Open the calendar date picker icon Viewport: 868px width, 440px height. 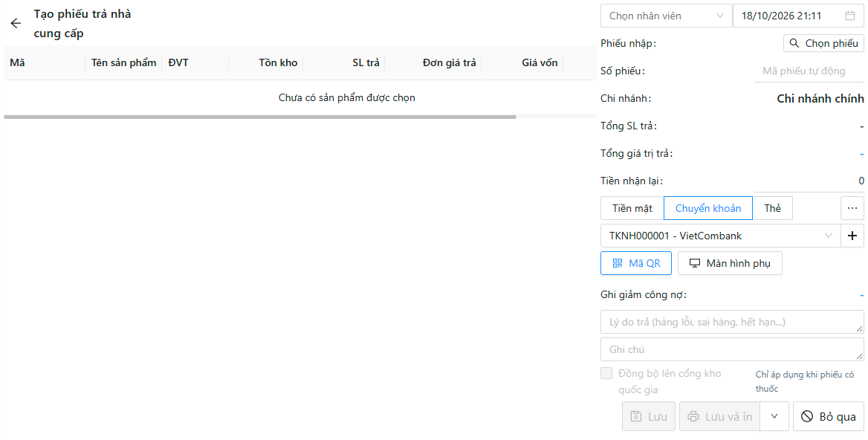[850, 16]
